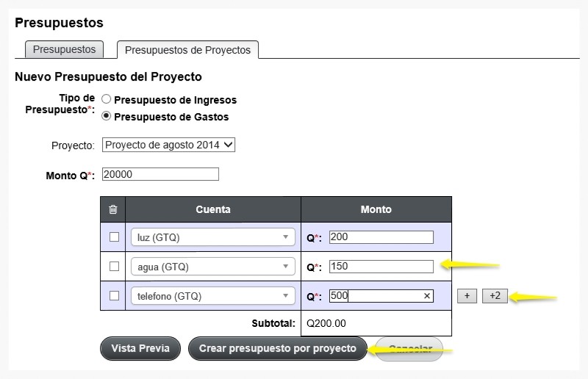
Task: Click the Vista Previa button
Action: coord(140,348)
